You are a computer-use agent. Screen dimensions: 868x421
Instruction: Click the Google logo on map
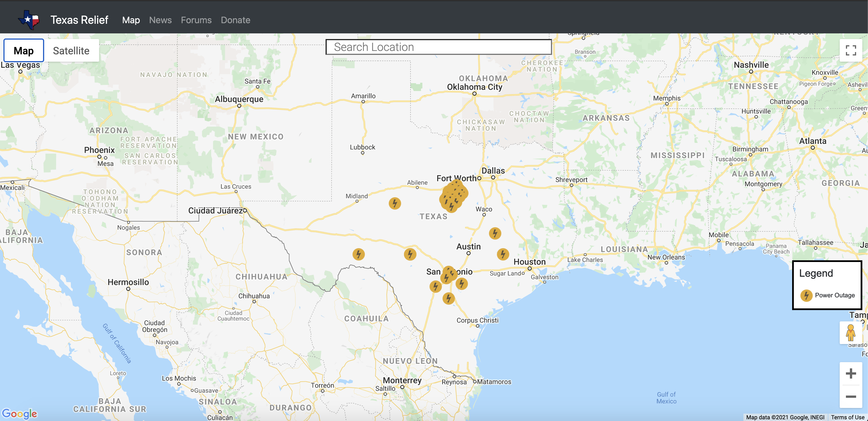(x=20, y=413)
